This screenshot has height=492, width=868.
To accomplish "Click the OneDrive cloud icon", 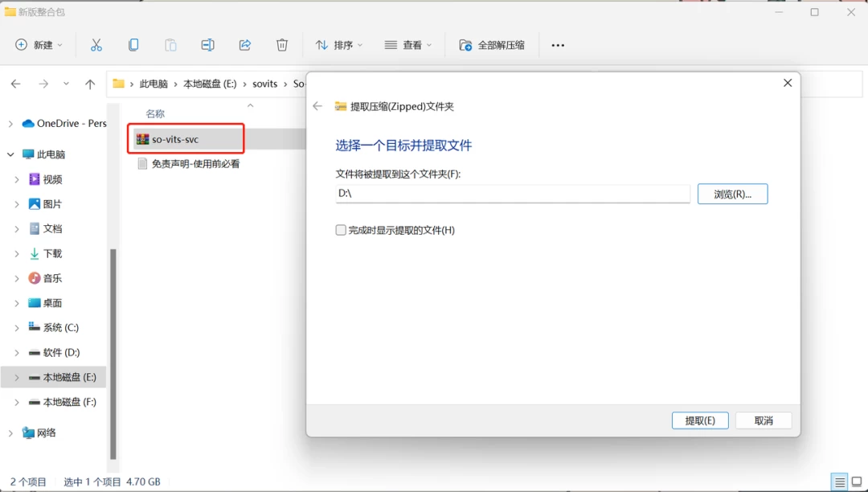I will pyautogui.click(x=28, y=124).
